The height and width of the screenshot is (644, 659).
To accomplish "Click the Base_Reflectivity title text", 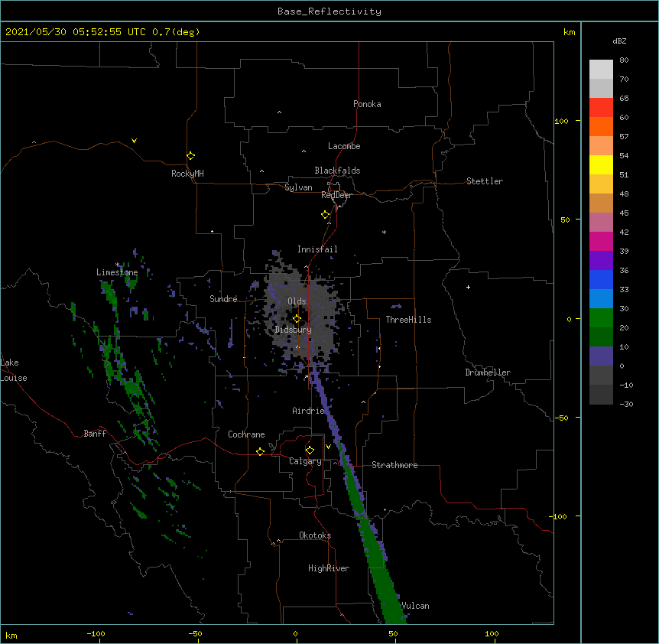I will [x=329, y=11].
